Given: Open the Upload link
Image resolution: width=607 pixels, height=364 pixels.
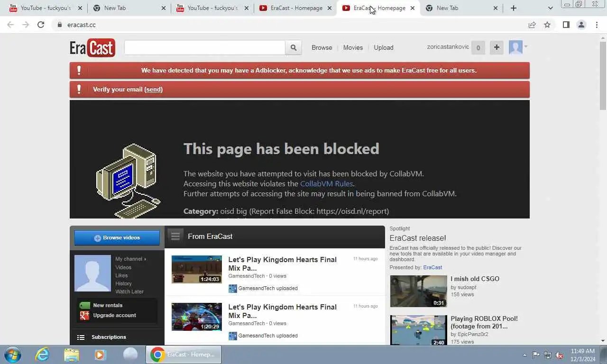Looking at the screenshot, I should [384, 47].
